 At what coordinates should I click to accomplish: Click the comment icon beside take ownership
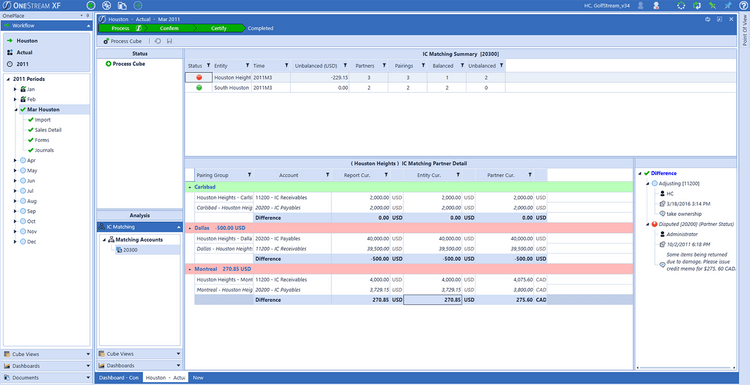[x=662, y=214]
